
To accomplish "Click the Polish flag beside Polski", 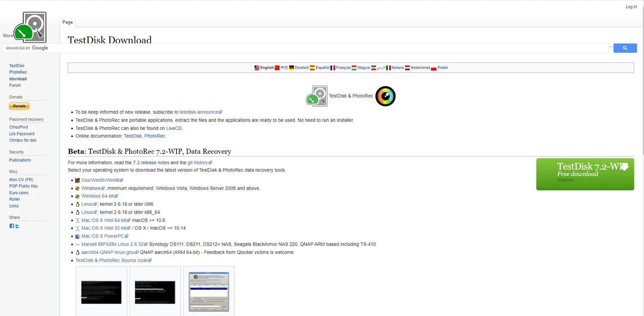I will (x=434, y=68).
